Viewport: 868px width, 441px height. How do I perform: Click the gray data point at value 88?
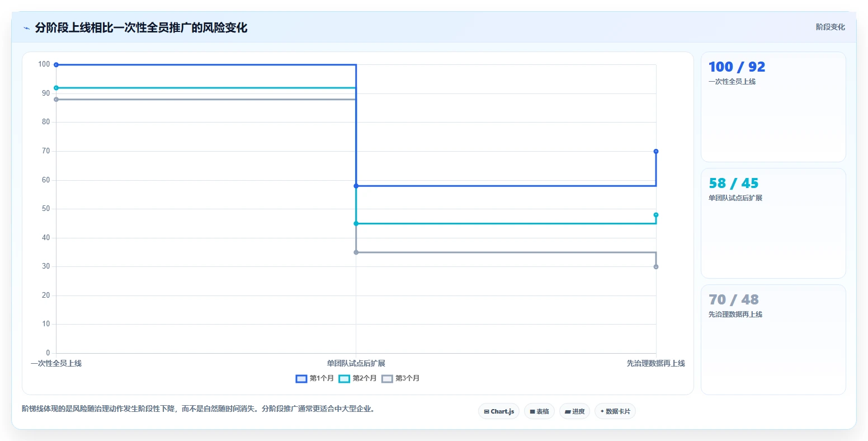56,100
